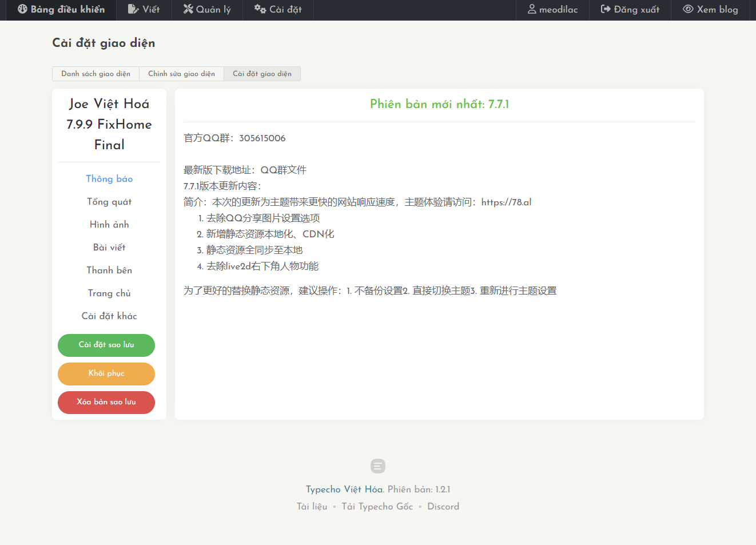Click the pen icon beside Viết
Viewport: 756px width, 545px height.
pos(133,9)
